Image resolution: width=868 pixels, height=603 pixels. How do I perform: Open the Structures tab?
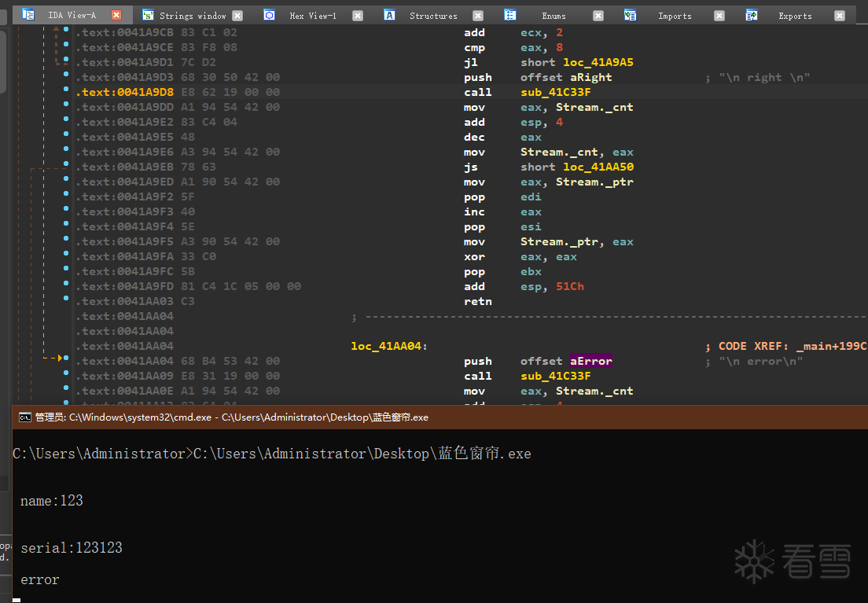[433, 16]
